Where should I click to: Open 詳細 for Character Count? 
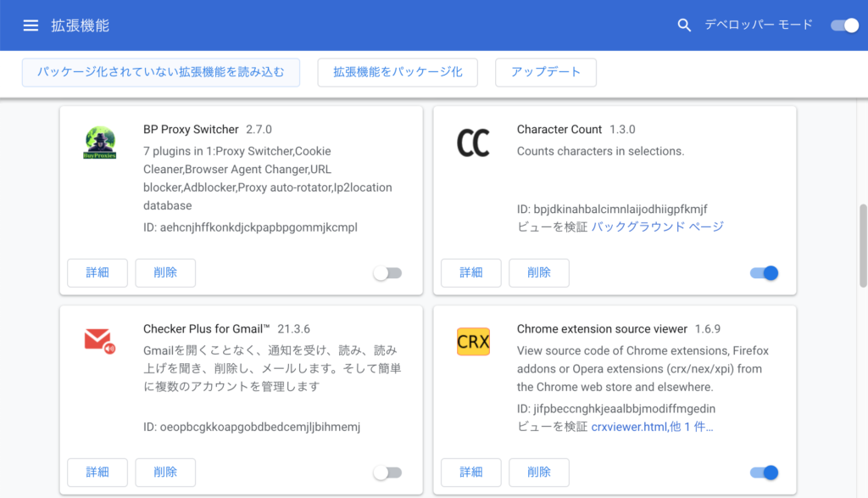tap(471, 273)
